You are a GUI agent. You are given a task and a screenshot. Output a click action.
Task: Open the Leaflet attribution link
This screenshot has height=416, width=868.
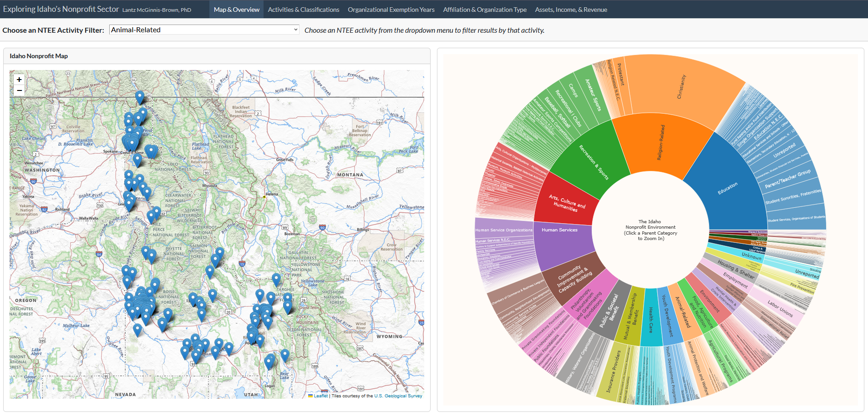click(320, 396)
